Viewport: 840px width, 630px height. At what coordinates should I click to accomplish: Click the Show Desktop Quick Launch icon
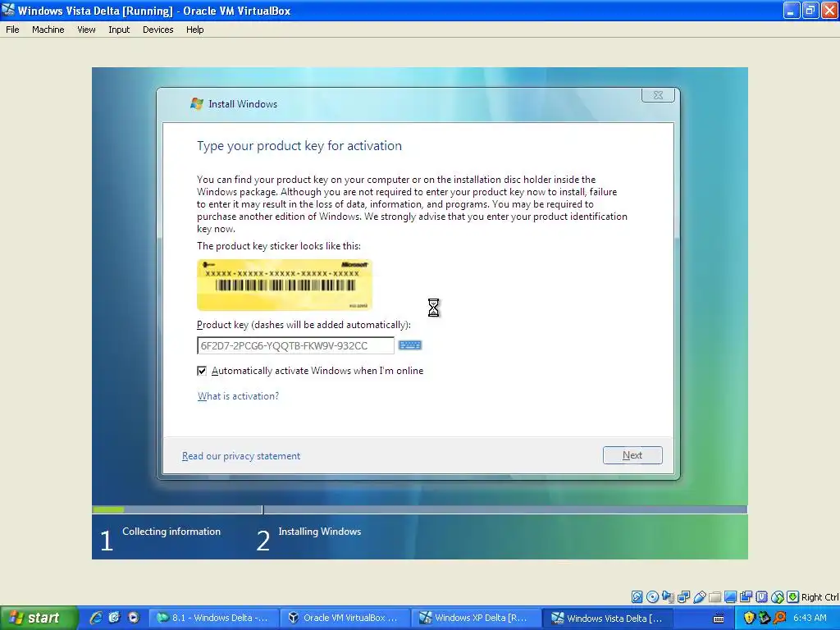114,618
